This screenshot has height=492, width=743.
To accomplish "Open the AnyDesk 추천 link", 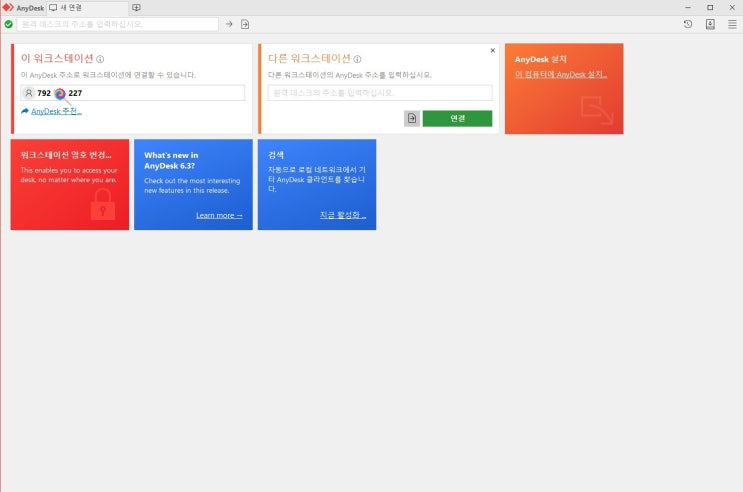I will (x=56, y=111).
